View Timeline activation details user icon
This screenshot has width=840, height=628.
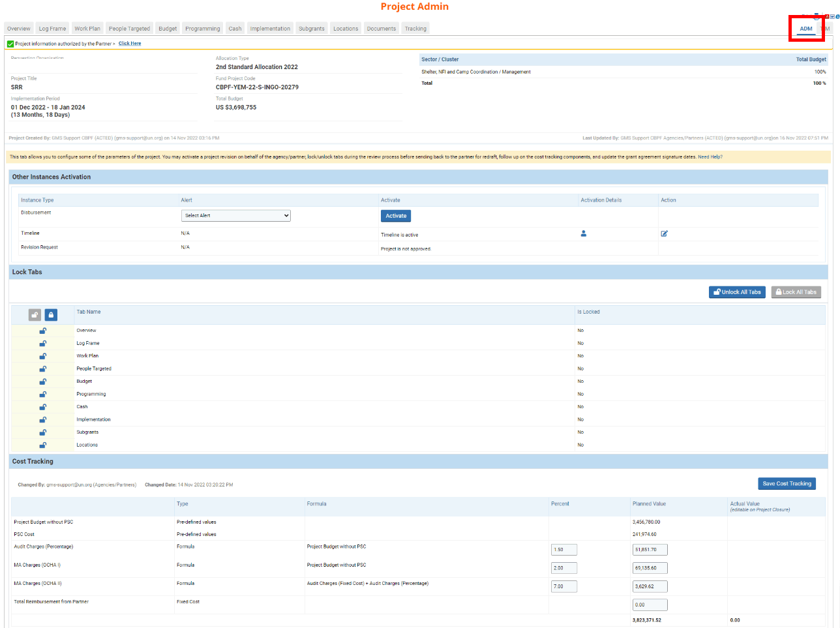tap(584, 233)
